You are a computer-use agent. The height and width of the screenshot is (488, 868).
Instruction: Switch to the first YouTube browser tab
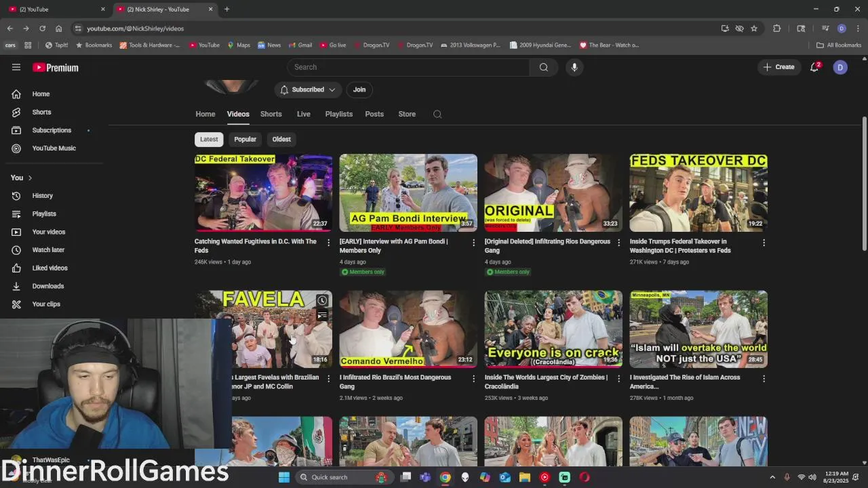pyautogui.click(x=57, y=9)
